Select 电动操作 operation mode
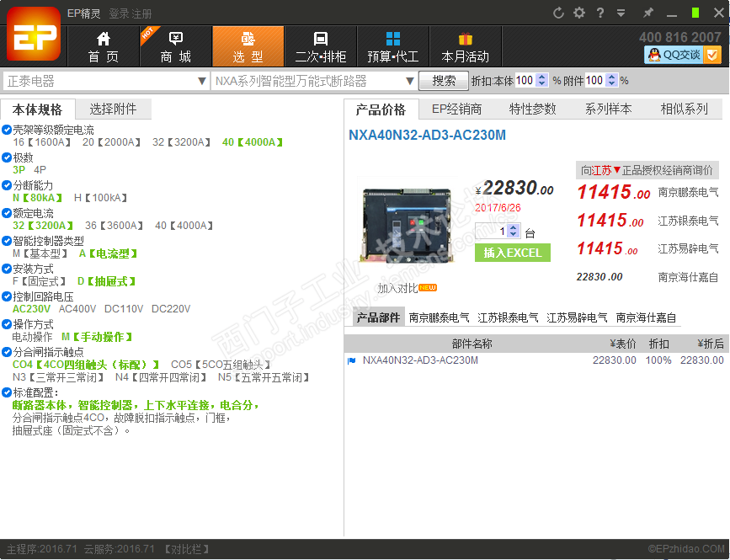730x560 pixels. (32, 337)
